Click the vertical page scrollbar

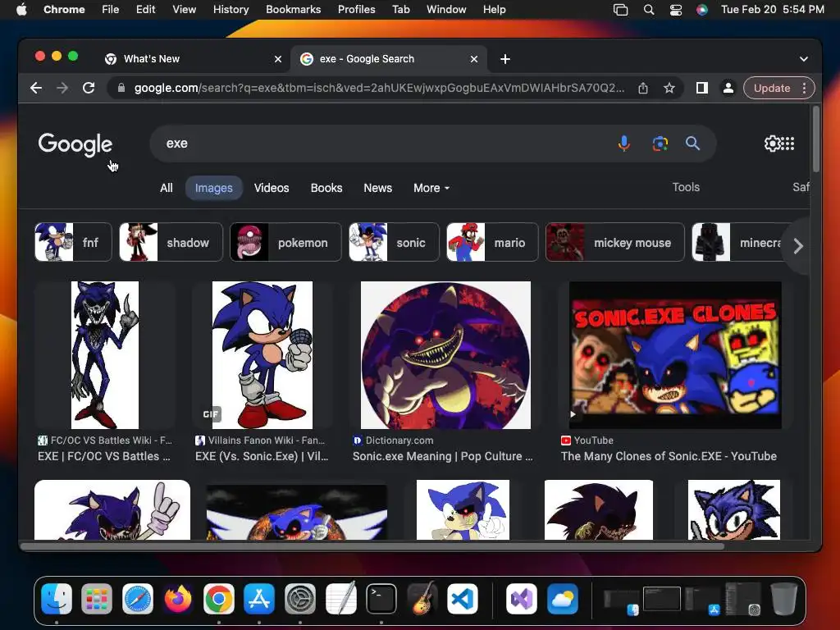(x=816, y=139)
